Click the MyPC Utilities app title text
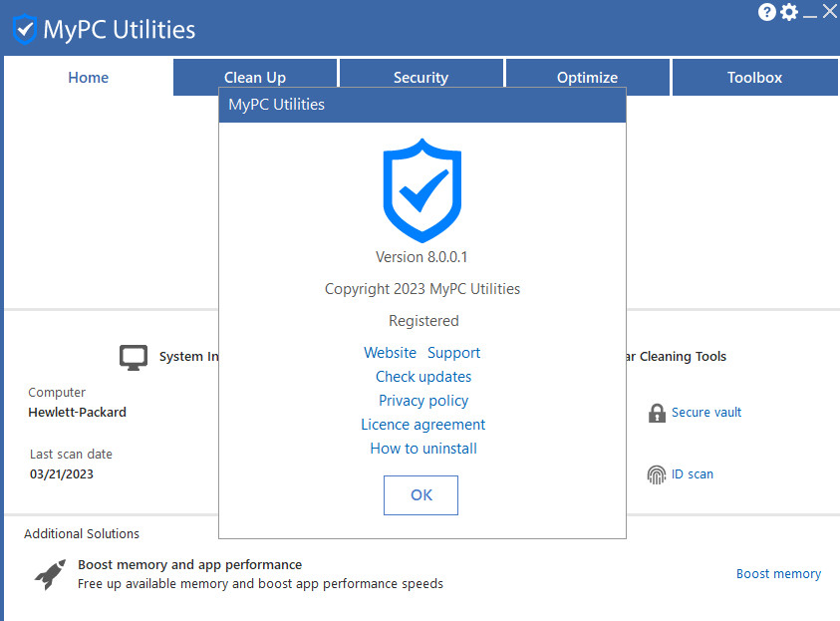840x621 pixels. coord(120,30)
